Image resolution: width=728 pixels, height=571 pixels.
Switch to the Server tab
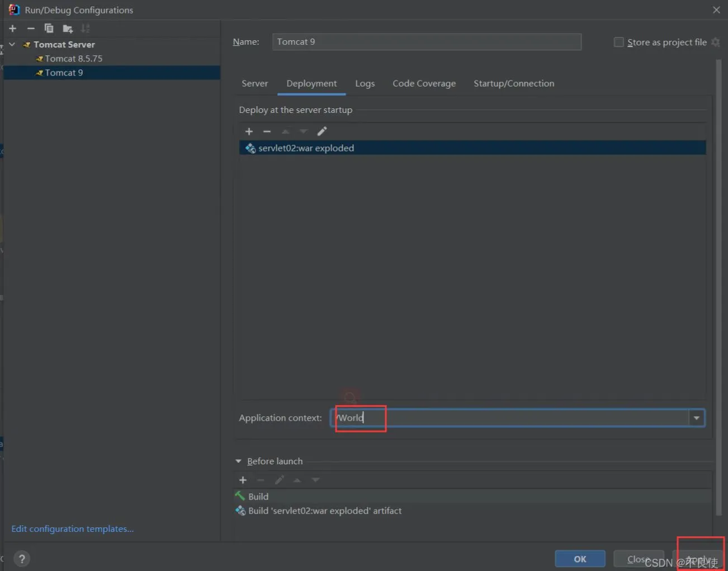(255, 83)
